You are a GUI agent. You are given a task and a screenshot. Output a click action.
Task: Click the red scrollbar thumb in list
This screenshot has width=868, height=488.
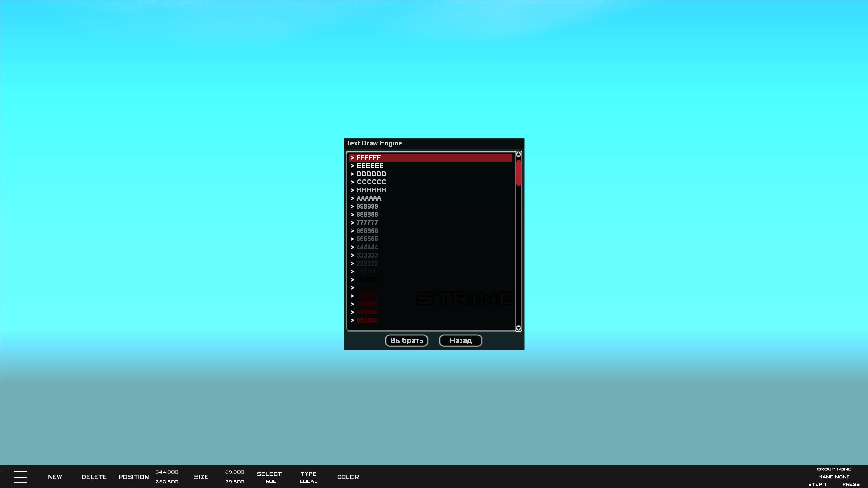[519, 173]
